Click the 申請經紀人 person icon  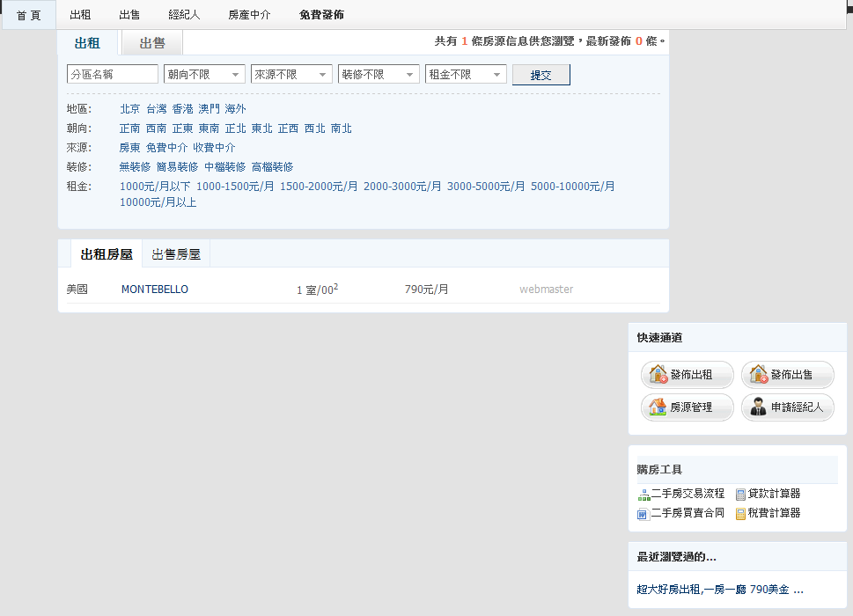pos(758,407)
